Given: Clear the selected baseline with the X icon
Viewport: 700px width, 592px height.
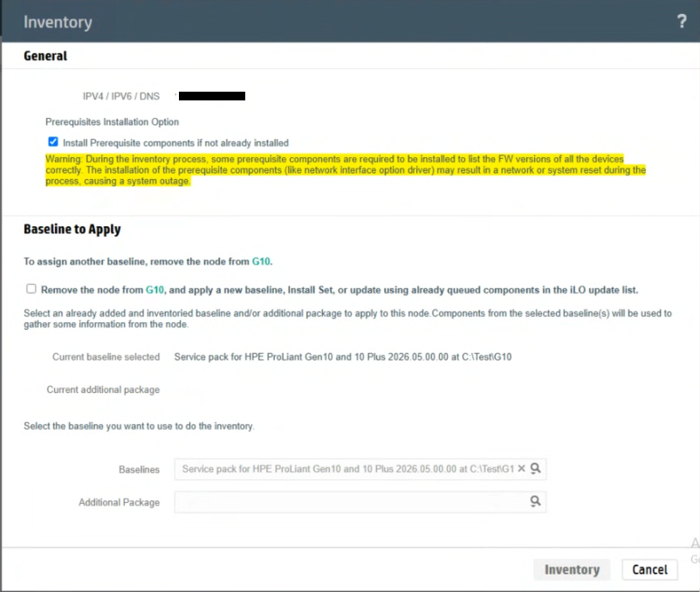Looking at the screenshot, I should pos(521,469).
